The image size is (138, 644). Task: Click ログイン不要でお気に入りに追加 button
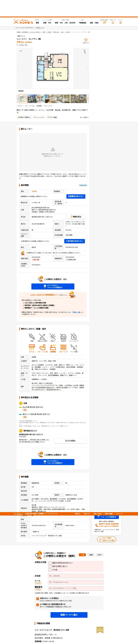point(107,539)
